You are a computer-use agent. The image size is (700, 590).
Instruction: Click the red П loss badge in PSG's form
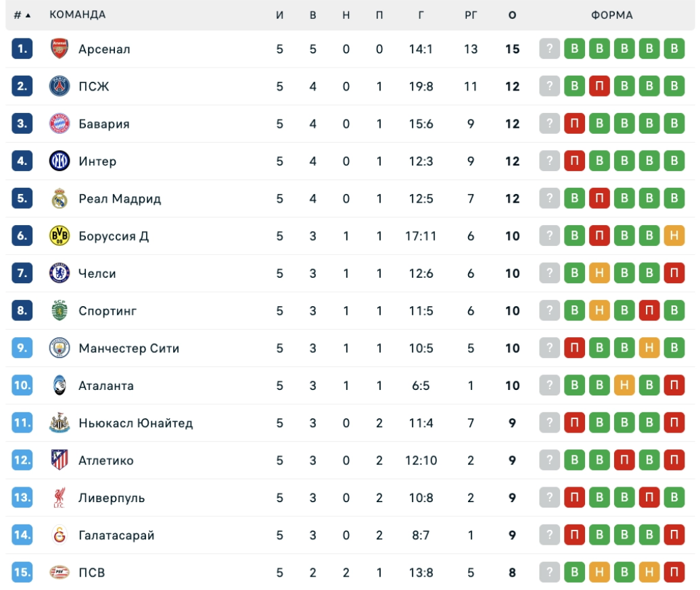599,87
